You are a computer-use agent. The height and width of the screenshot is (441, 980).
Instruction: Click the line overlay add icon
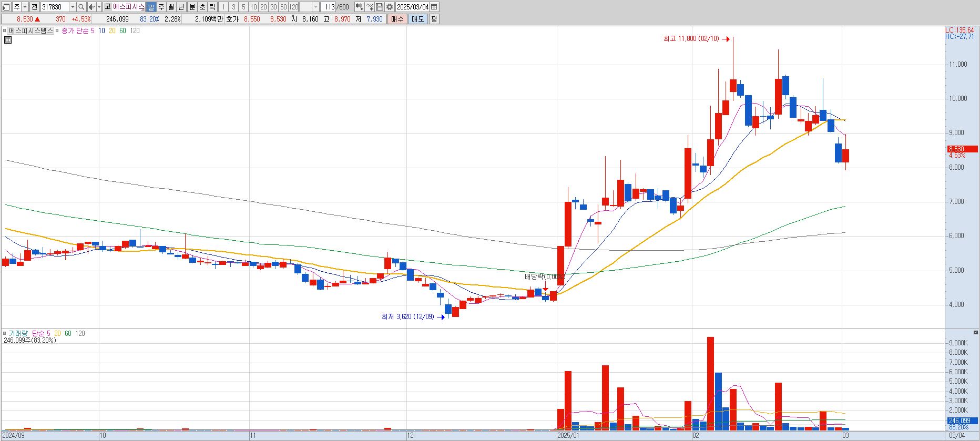coord(370,7)
